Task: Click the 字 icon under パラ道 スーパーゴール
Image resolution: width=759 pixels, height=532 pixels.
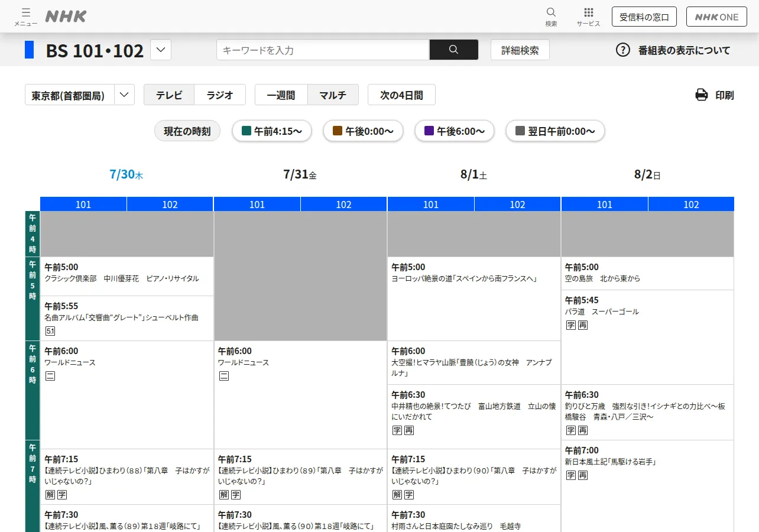Action: pyautogui.click(x=571, y=325)
